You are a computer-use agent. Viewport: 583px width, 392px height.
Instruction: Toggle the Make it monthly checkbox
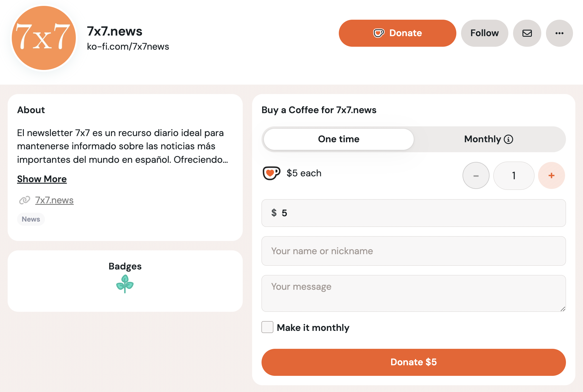[x=267, y=327]
